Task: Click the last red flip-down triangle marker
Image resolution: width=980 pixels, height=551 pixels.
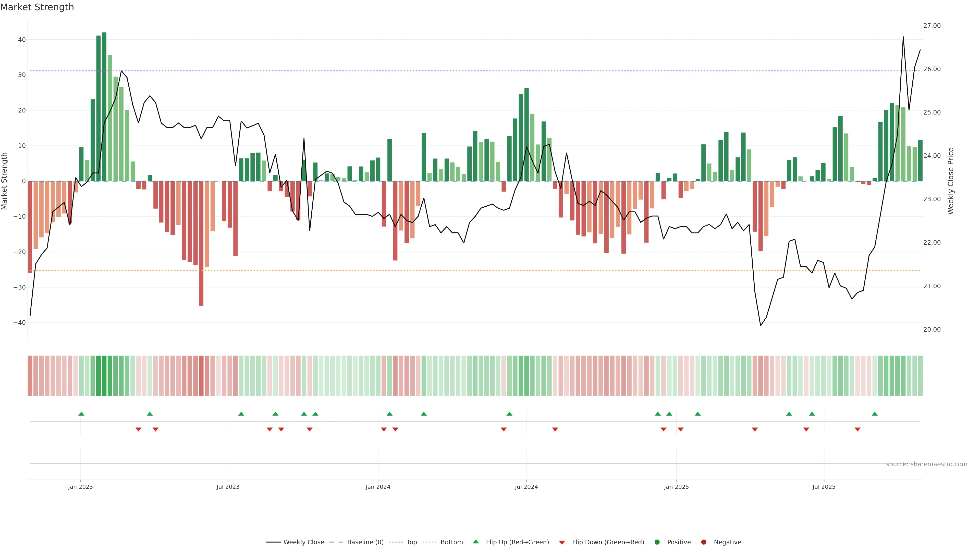Action: (x=857, y=429)
